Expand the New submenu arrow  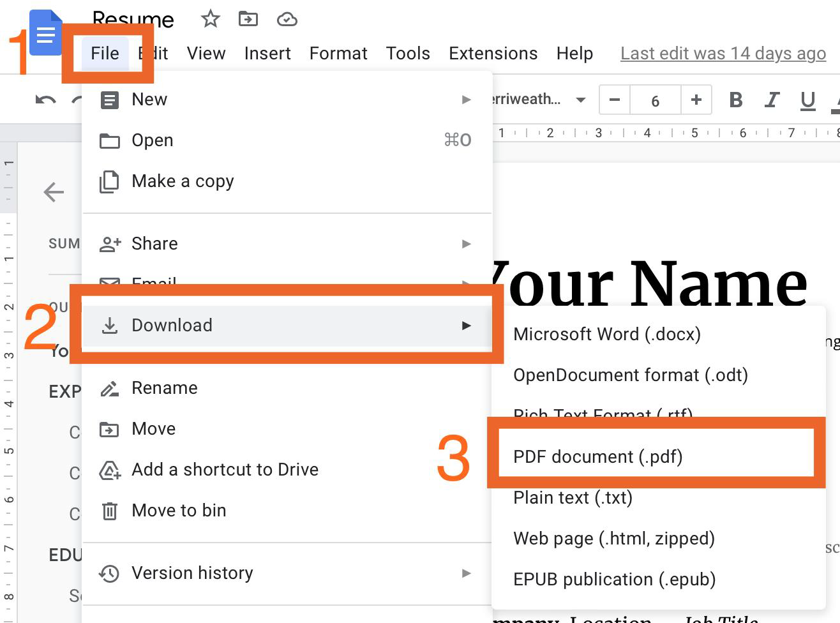(x=467, y=100)
